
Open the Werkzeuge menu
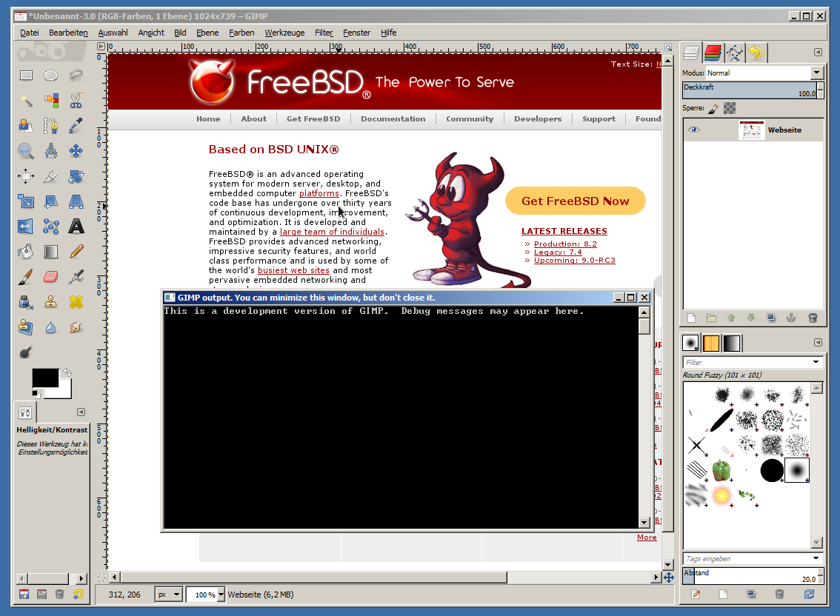(284, 33)
